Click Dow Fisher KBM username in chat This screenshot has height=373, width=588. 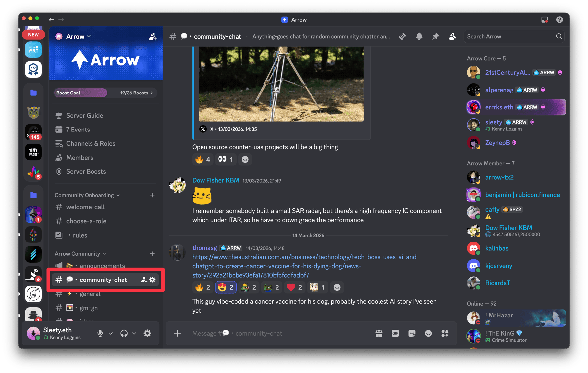(x=215, y=180)
